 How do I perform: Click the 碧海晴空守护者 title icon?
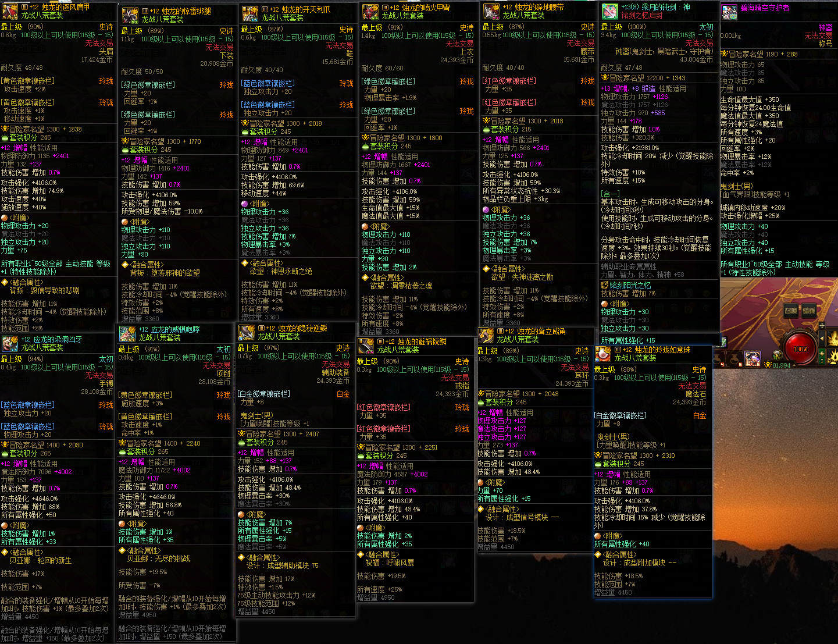coord(729,12)
